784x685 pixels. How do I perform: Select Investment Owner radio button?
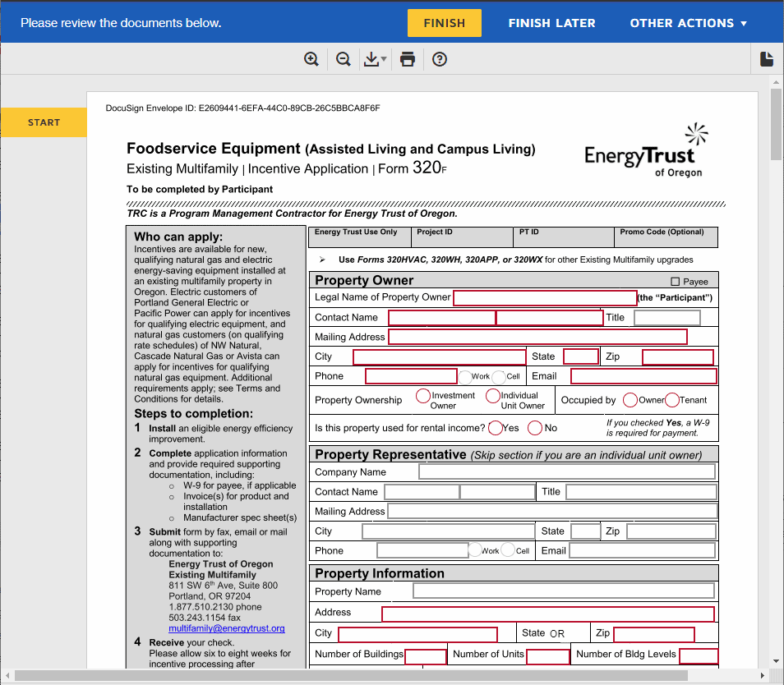[x=423, y=396]
